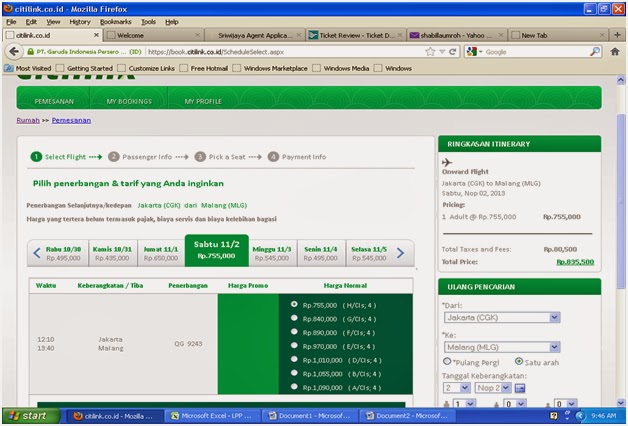Open the History menu
The width and height of the screenshot is (628, 426).
(x=80, y=22)
